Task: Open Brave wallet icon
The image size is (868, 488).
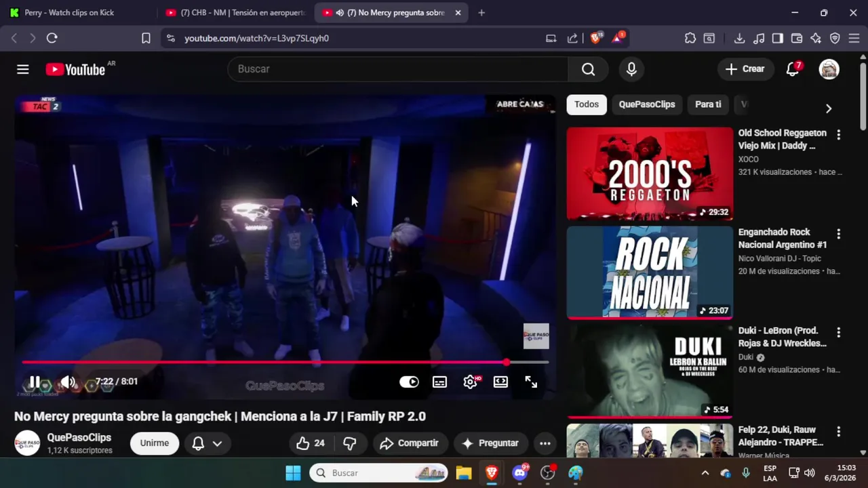Action: click(x=797, y=38)
